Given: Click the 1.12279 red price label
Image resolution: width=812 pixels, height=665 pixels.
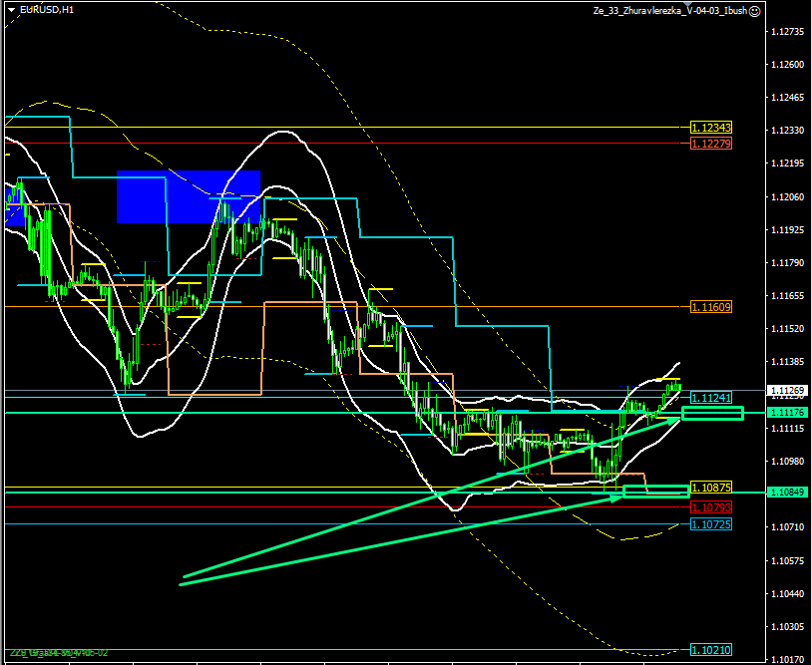Looking at the screenshot, I should [710, 144].
